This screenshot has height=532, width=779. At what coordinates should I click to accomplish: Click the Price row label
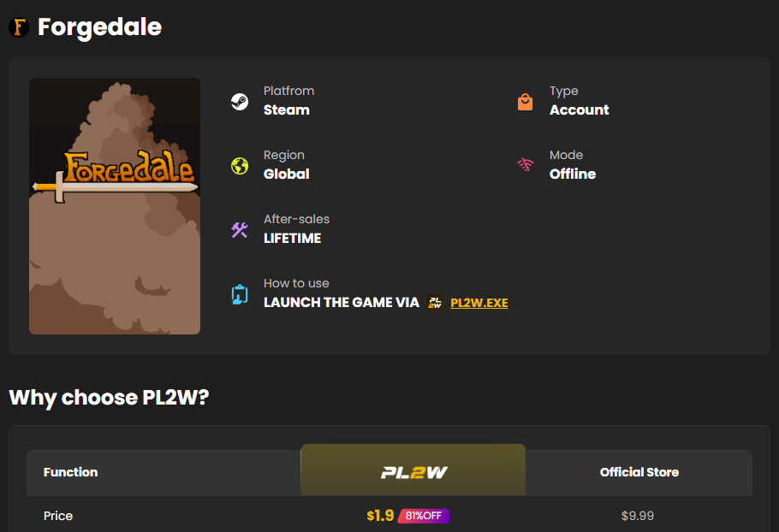(x=58, y=516)
